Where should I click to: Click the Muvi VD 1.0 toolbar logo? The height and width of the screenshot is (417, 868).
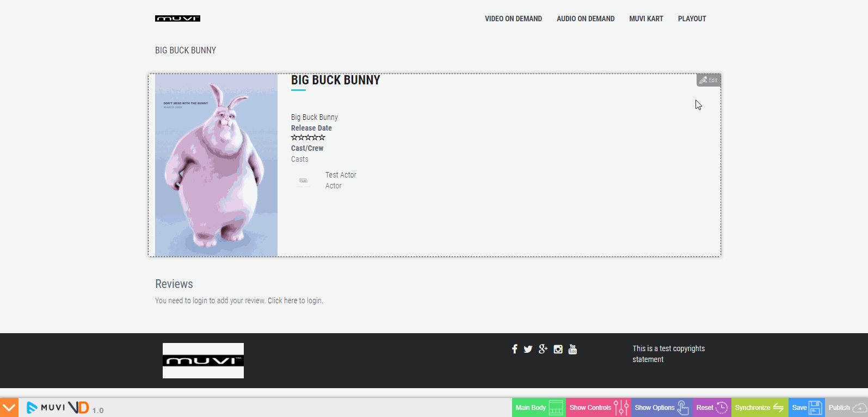tap(65, 407)
